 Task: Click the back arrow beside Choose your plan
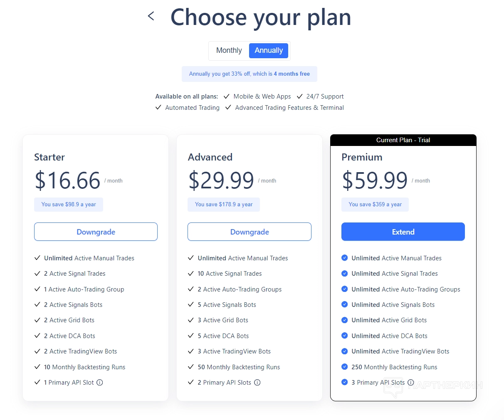151,16
